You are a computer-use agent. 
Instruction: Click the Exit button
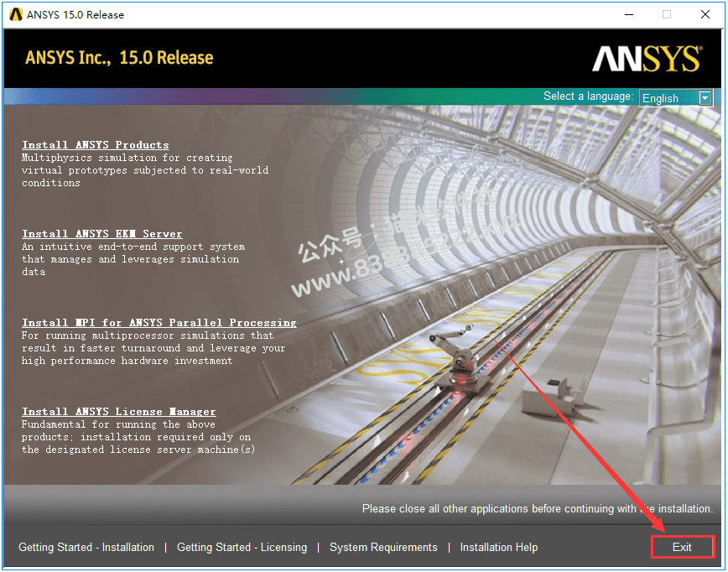682,547
